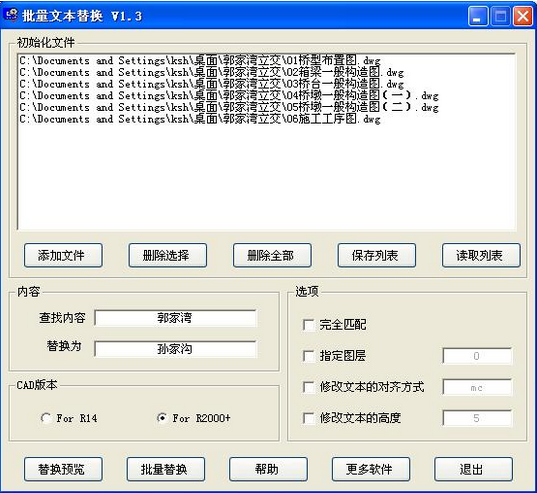Select 06施工工序图.dwg list entry

(200, 119)
